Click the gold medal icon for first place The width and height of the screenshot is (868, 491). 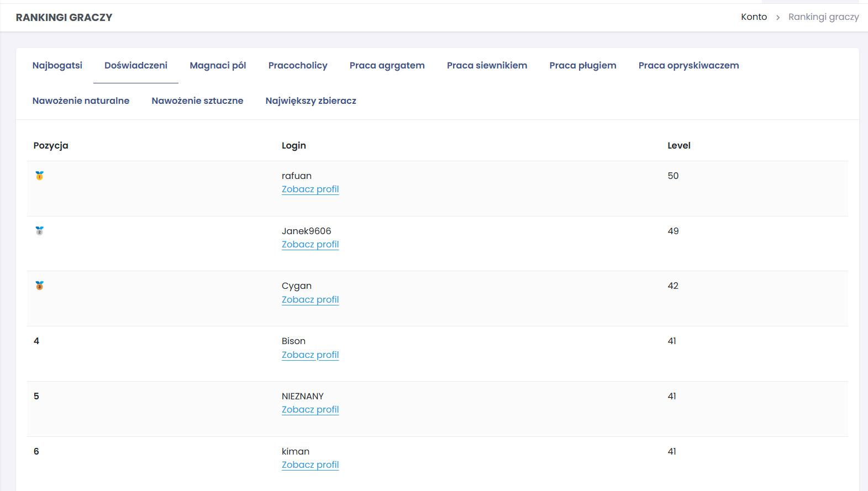(39, 176)
